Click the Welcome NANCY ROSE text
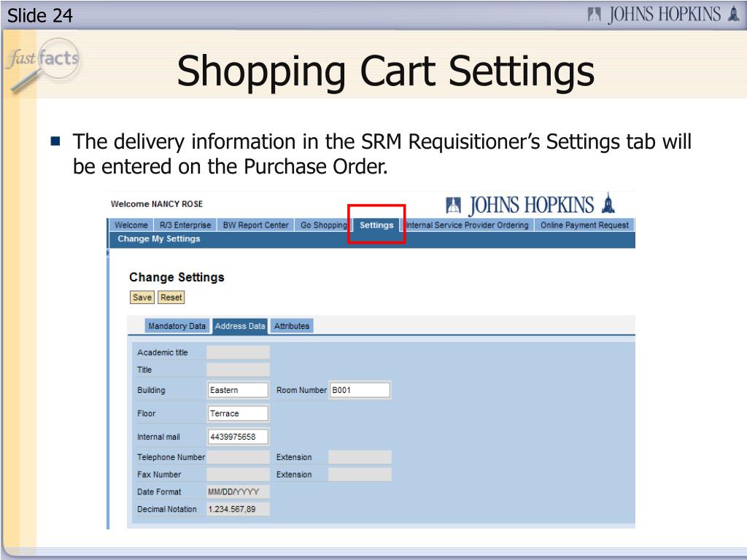Viewport: 747px width, 560px height. pos(157,204)
